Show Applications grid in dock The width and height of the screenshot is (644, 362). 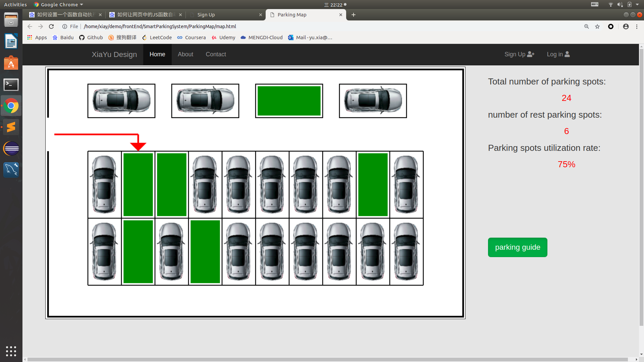pos(11,351)
